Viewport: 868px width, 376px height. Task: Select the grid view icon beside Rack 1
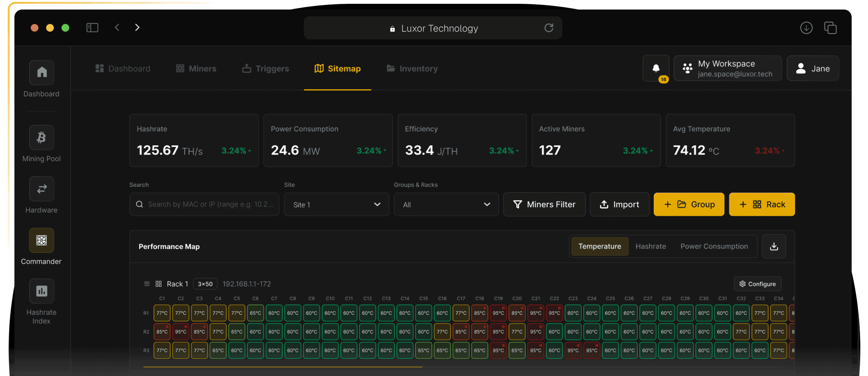tap(158, 283)
